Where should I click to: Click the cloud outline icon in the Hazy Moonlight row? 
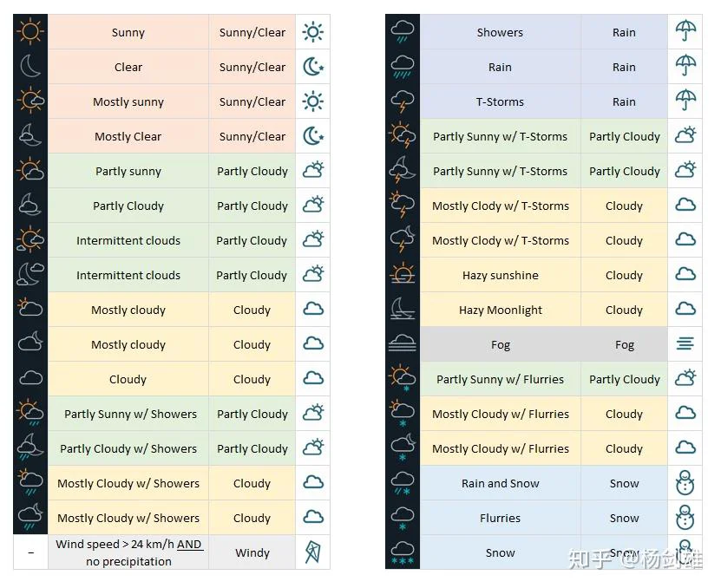coord(685,309)
